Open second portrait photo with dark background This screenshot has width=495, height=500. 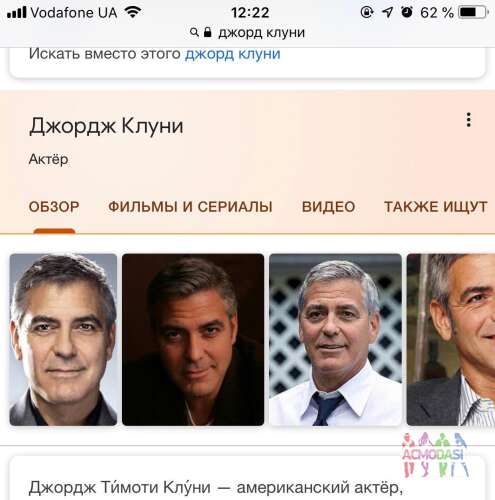click(x=193, y=340)
